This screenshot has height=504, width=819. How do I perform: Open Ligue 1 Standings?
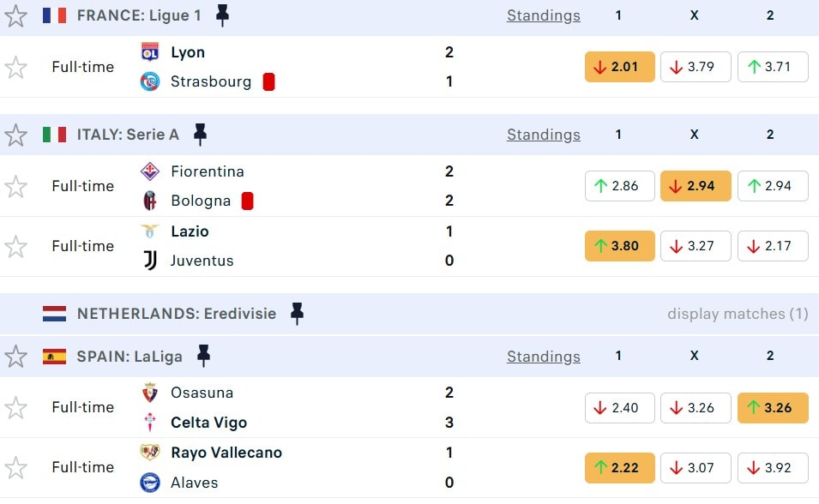[543, 15]
